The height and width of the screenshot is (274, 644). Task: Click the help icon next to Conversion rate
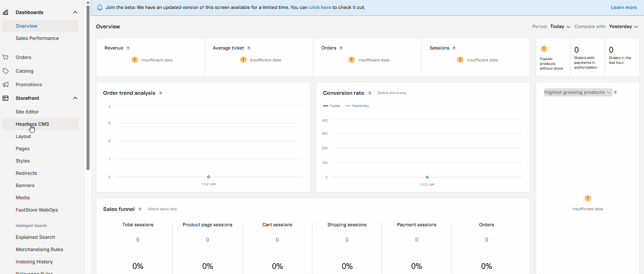click(x=370, y=93)
